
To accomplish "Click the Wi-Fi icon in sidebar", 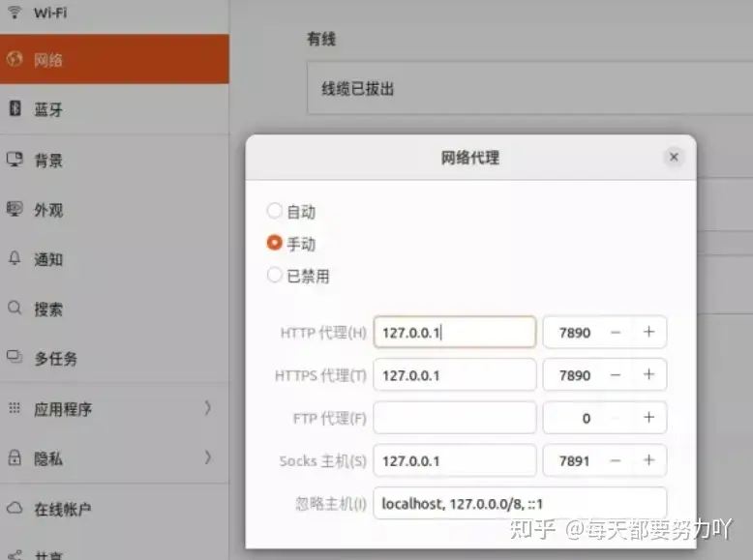I will [15, 12].
